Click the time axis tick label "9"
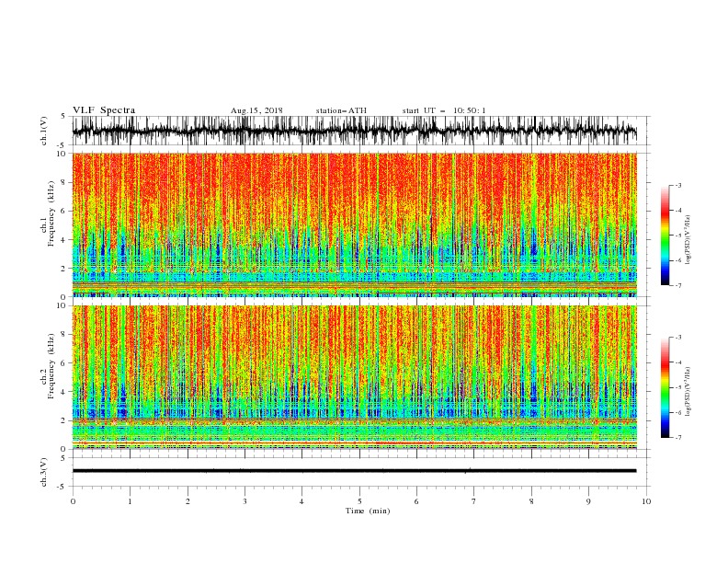 pos(588,501)
